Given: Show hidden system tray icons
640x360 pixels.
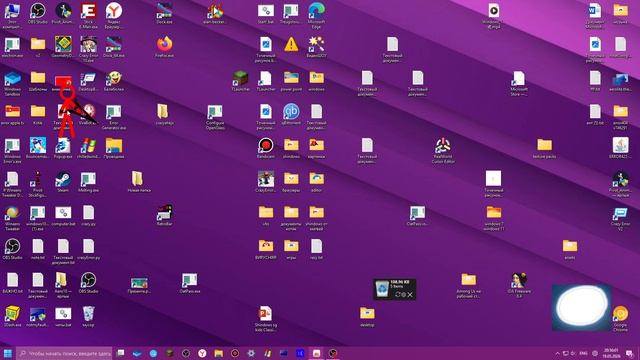Looking at the screenshot, I should 557,353.
